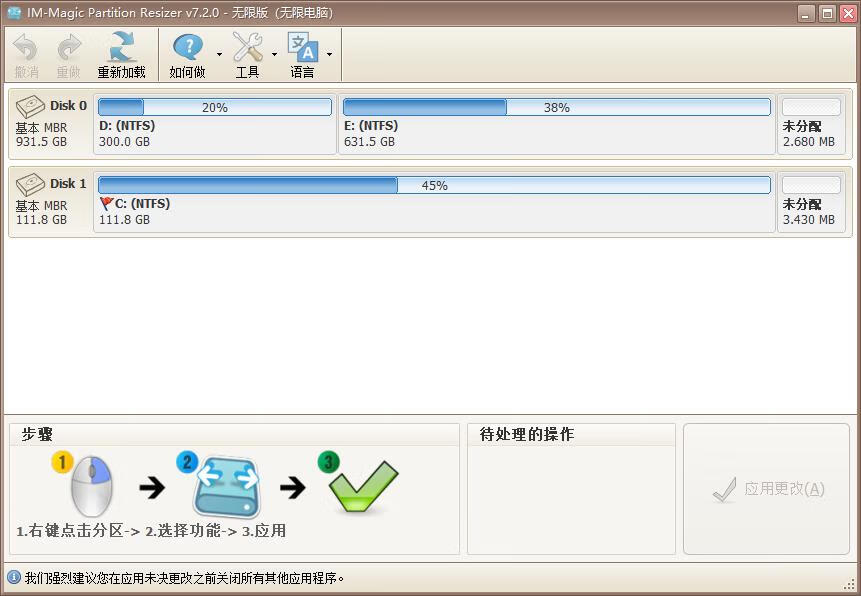Click the status bar info icon
The height and width of the screenshot is (596, 861).
point(13,577)
